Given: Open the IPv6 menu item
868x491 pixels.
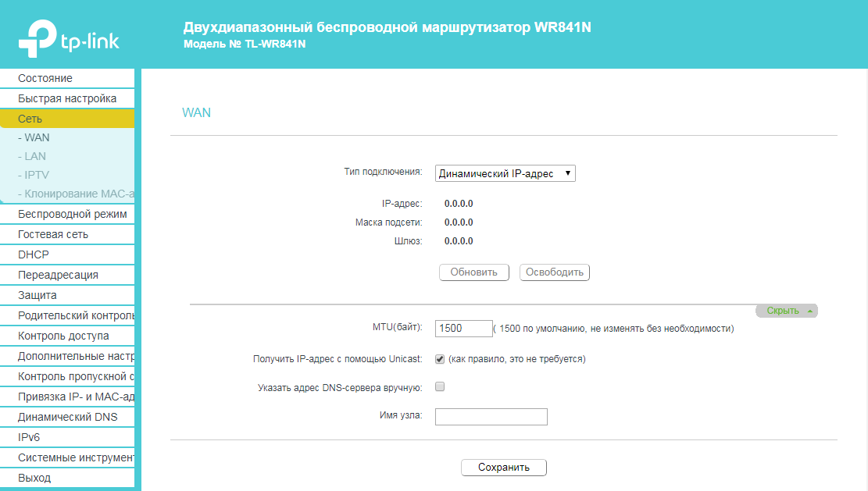Looking at the screenshot, I should [x=67, y=437].
